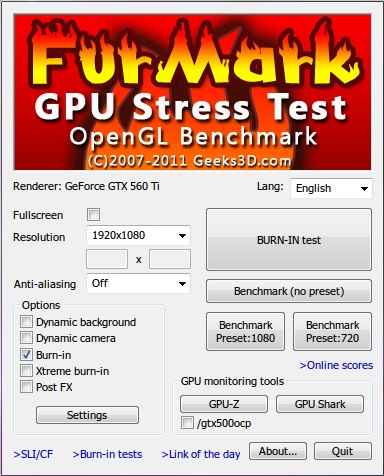384x476 pixels.
Task: Open the Burn-in tests link
Action: pyautogui.click(x=107, y=454)
